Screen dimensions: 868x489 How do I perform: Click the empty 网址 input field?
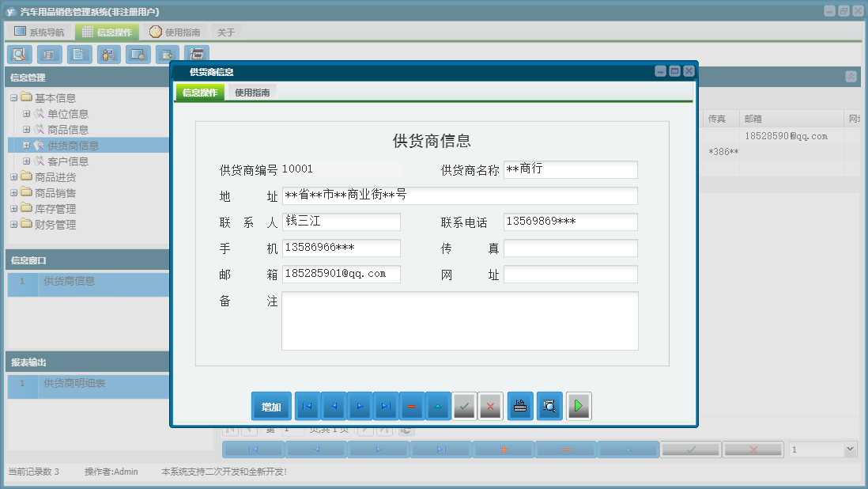point(571,274)
